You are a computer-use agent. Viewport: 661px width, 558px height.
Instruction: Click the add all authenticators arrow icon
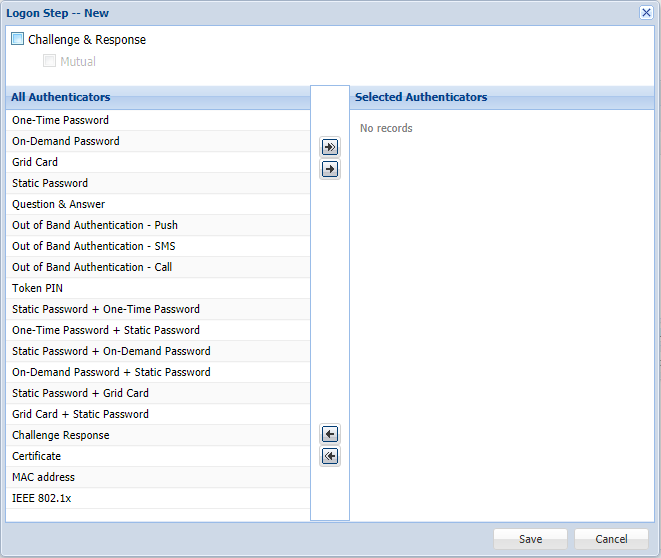[330, 147]
